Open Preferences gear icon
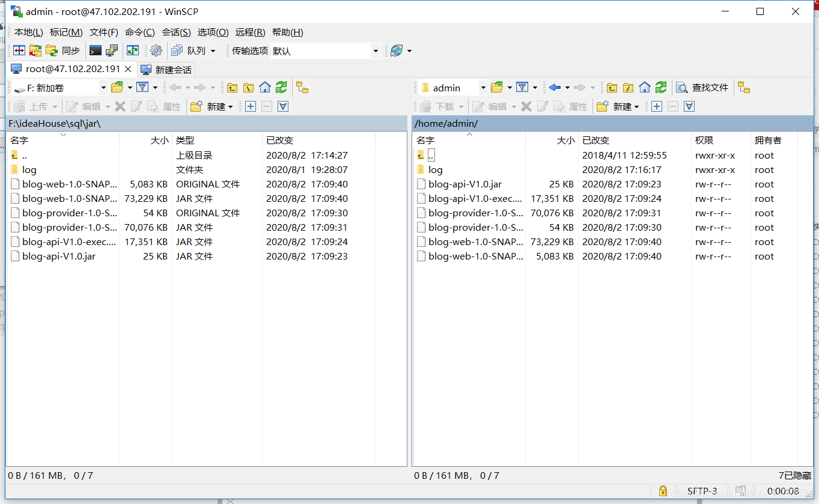819x504 pixels. coord(156,50)
